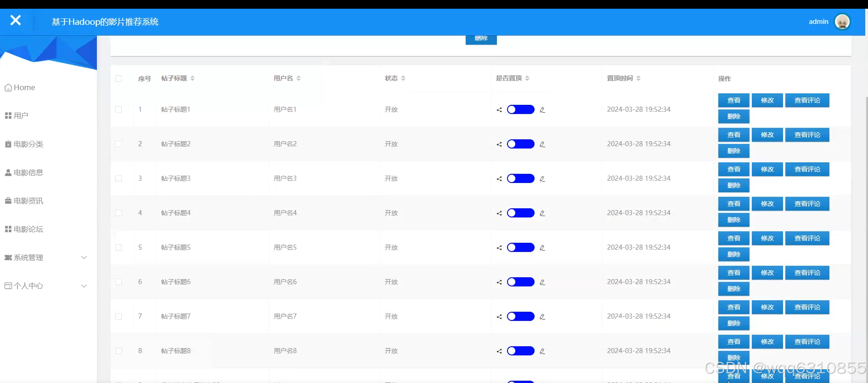The image size is (868, 383).
Task: Click 查看评论 button for 帖子标题6
Action: 807,273
